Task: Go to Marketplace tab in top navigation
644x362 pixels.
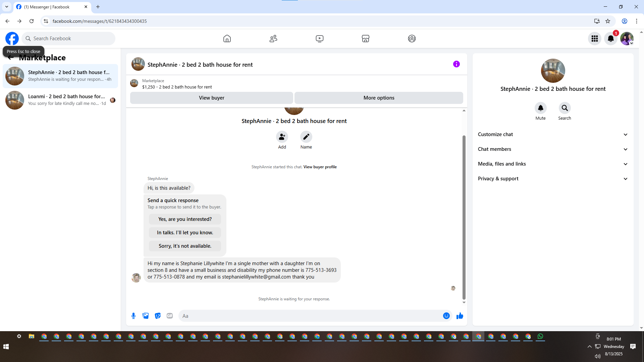Action: click(x=365, y=39)
